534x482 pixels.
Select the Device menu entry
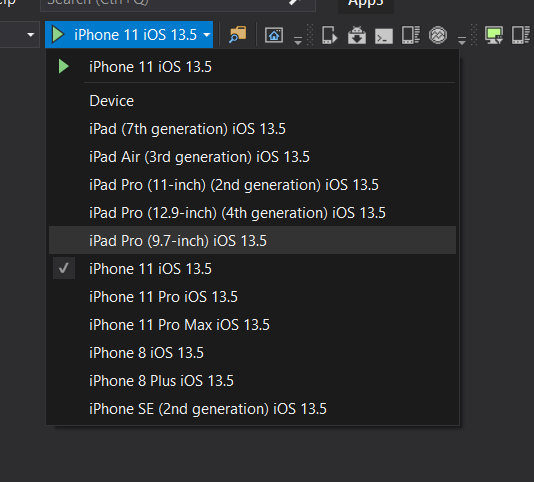252,101
